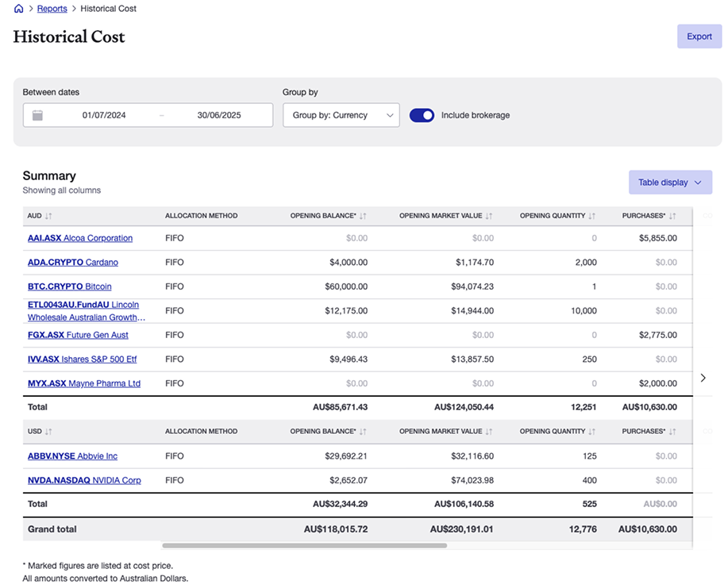The width and height of the screenshot is (728, 588).
Task: Open IVV.ASX Ishares S&P 500 Etf holding
Action: 83,359
